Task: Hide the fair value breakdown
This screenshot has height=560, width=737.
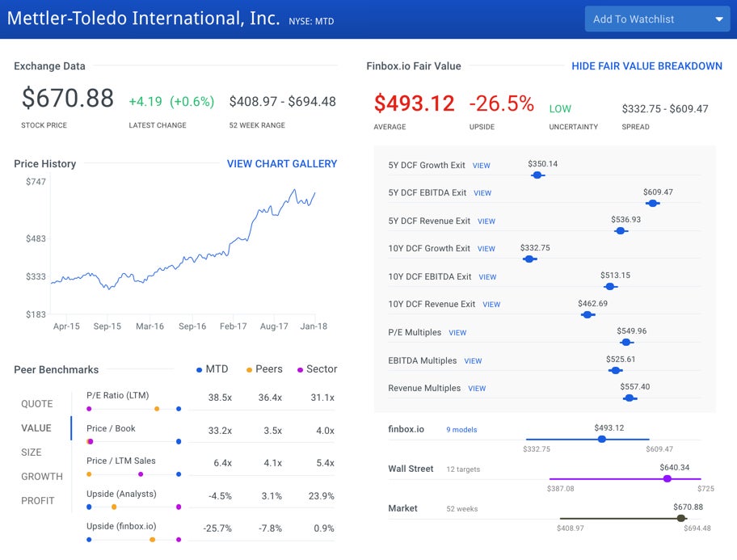Action: pos(646,66)
